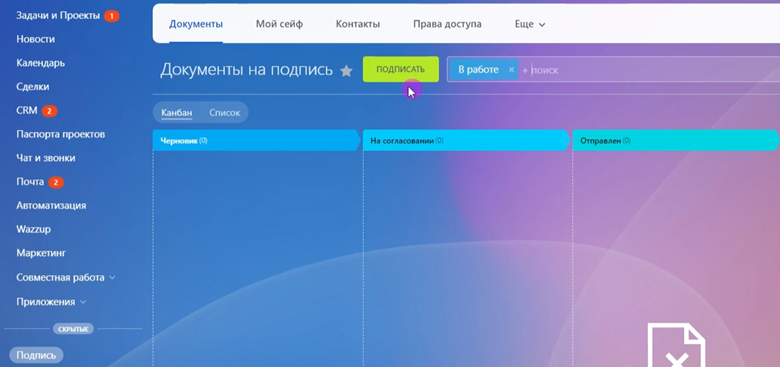Open Новости in sidebar
Viewport: 780px width, 367px height.
(x=36, y=39)
